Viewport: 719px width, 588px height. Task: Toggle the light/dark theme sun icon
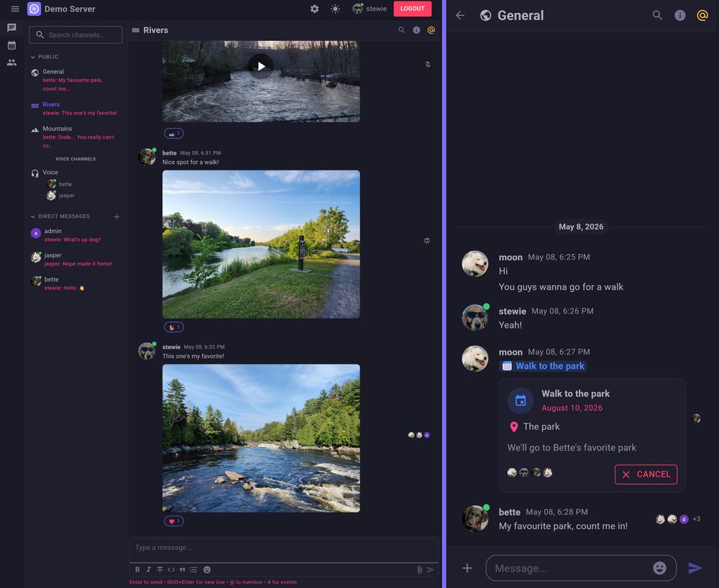[x=335, y=9]
